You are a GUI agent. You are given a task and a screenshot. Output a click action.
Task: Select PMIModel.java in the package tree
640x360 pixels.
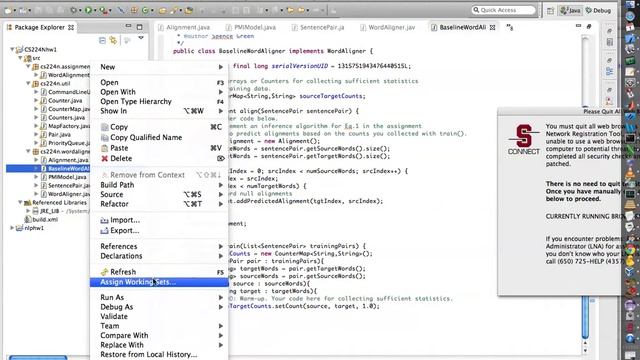[x=67, y=177]
